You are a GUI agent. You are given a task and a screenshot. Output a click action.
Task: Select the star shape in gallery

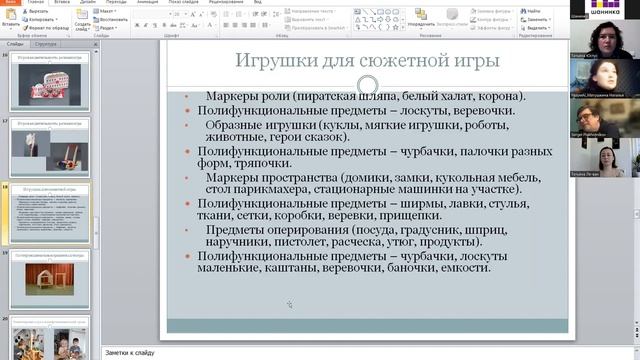395,27
